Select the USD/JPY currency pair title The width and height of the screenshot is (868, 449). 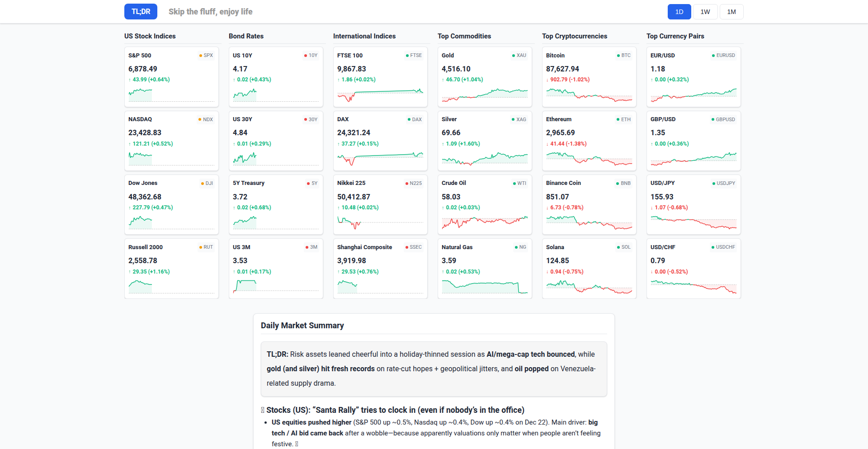[662, 183]
